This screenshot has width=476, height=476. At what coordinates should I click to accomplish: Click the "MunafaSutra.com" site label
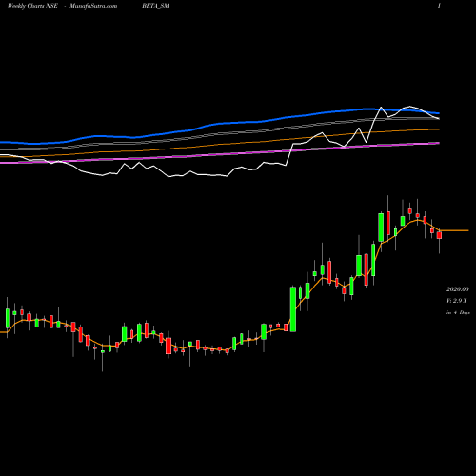pyautogui.click(x=93, y=6)
